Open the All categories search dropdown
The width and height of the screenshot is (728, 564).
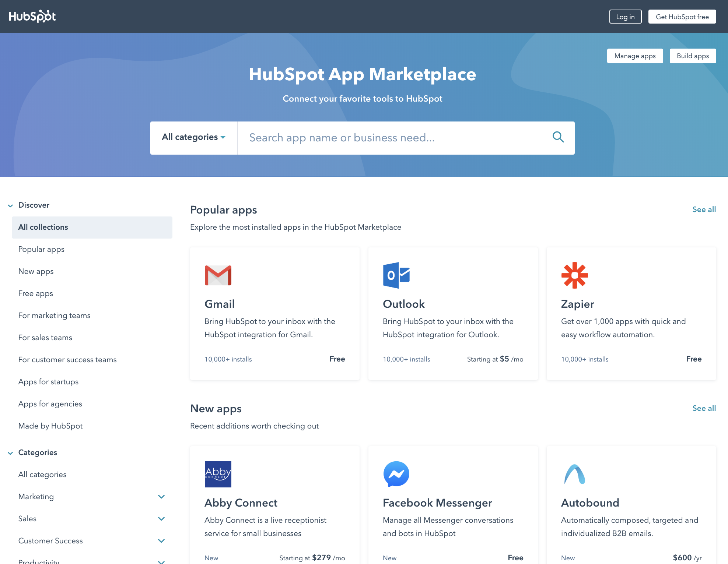194,137
